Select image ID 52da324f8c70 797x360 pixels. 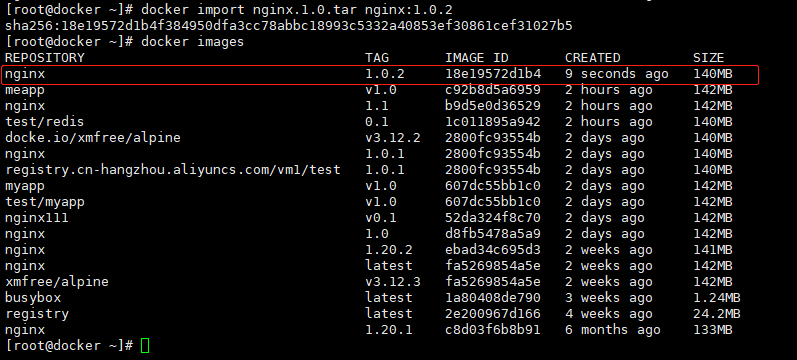pos(493,218)
